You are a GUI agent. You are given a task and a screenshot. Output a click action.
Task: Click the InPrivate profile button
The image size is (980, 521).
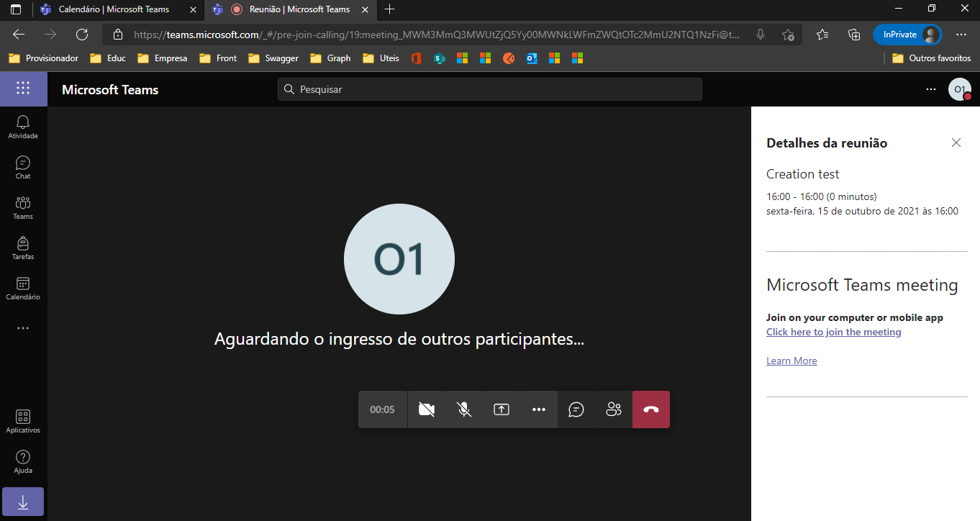[x=907, y=35]
